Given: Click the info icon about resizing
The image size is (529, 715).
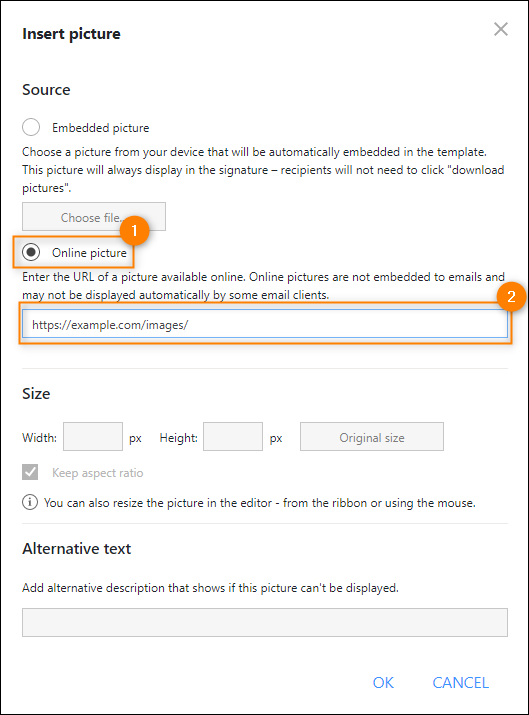Looking at the screenshot, I should [30, 503].
